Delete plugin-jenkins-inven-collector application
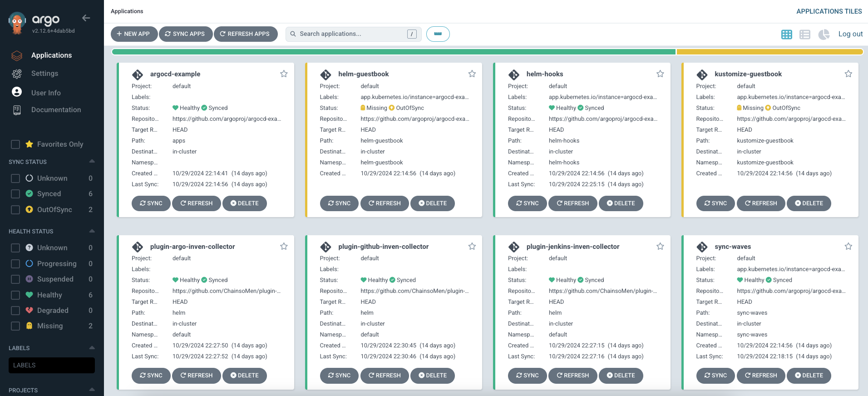The width and height of the screenshot is (868, 396). 621,376
